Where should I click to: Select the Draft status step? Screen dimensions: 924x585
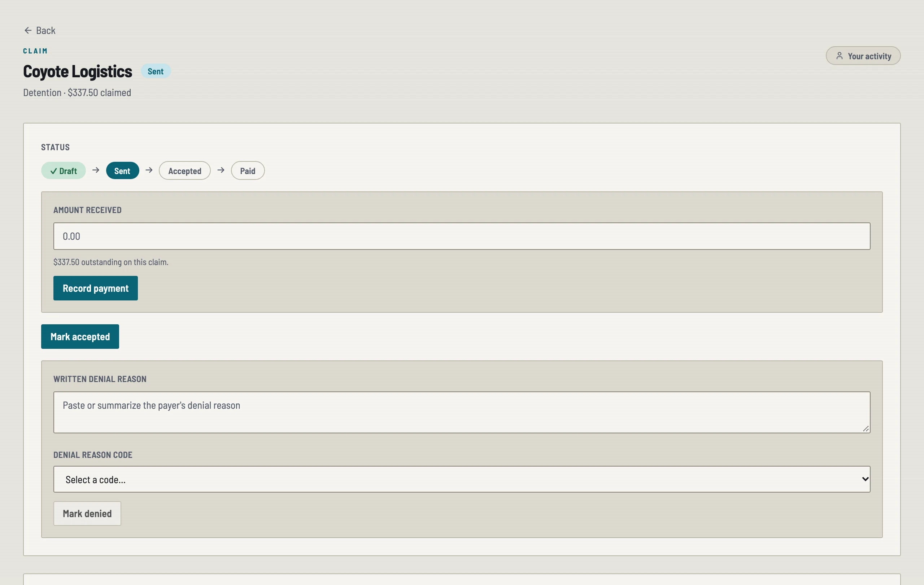[63, 171]
